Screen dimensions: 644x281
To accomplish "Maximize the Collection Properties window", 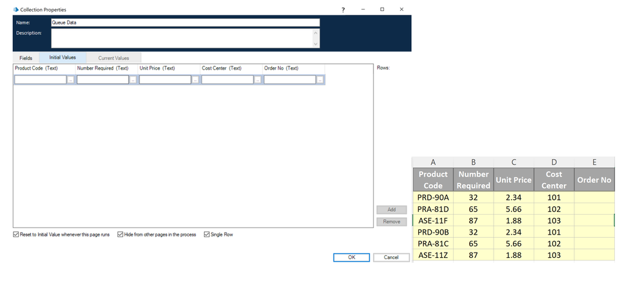I will [382, 10].
